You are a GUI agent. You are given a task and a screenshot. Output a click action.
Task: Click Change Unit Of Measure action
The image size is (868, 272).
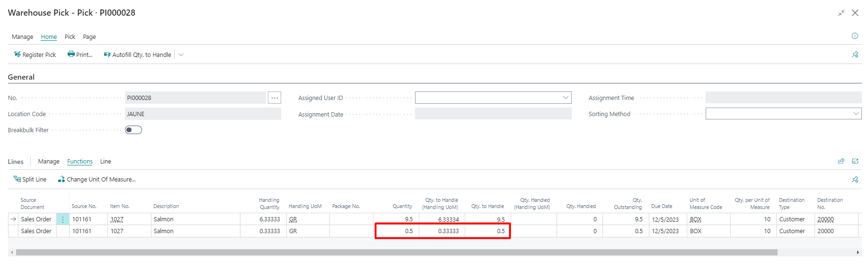(97, 179)
